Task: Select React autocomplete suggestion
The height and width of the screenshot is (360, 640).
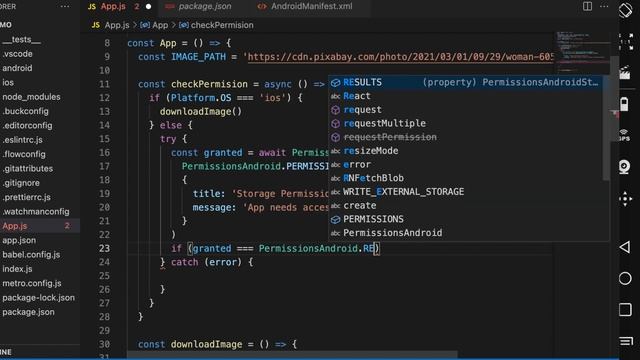Action: (x=465, y=96)
